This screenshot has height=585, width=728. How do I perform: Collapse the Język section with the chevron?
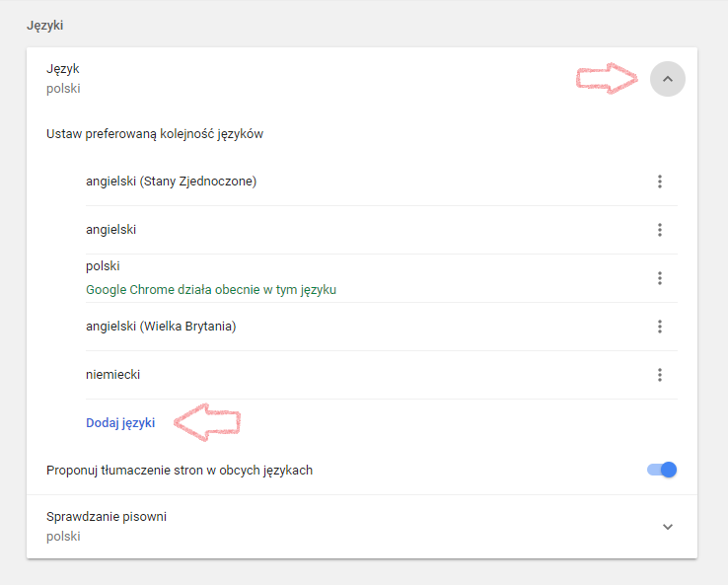point(667,79)
